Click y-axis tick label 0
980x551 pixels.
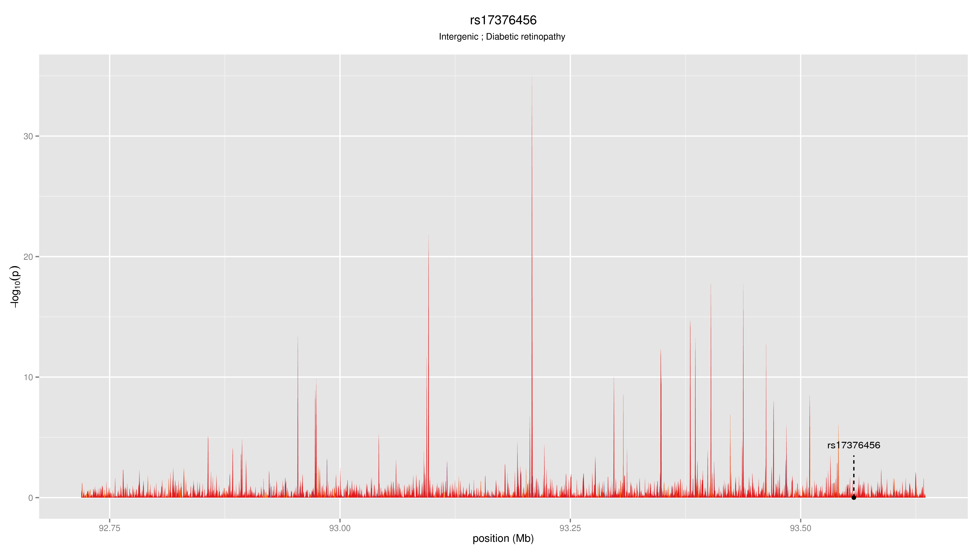[31, 498]
